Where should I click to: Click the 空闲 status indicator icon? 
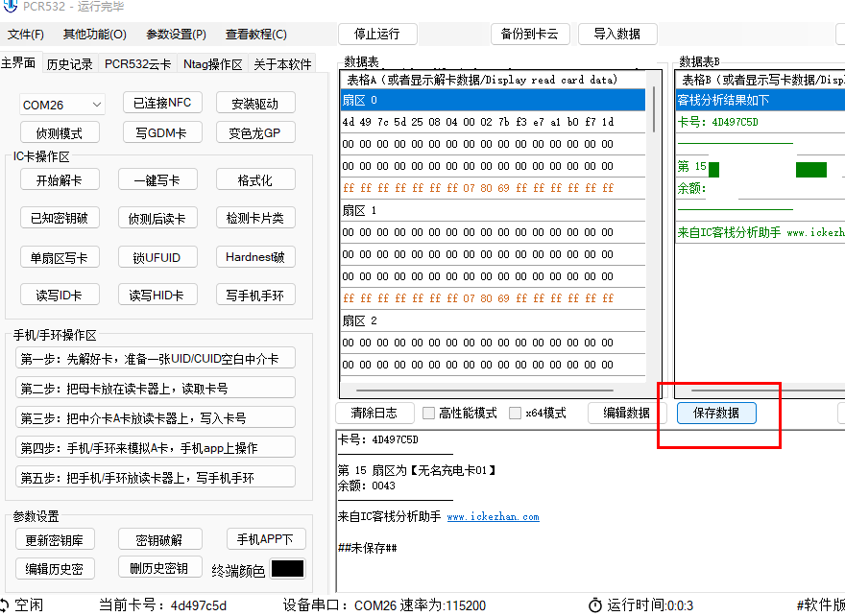point(7,604)
